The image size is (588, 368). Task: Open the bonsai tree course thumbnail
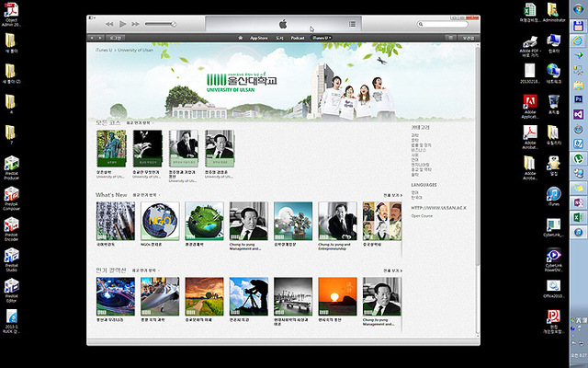293,221
